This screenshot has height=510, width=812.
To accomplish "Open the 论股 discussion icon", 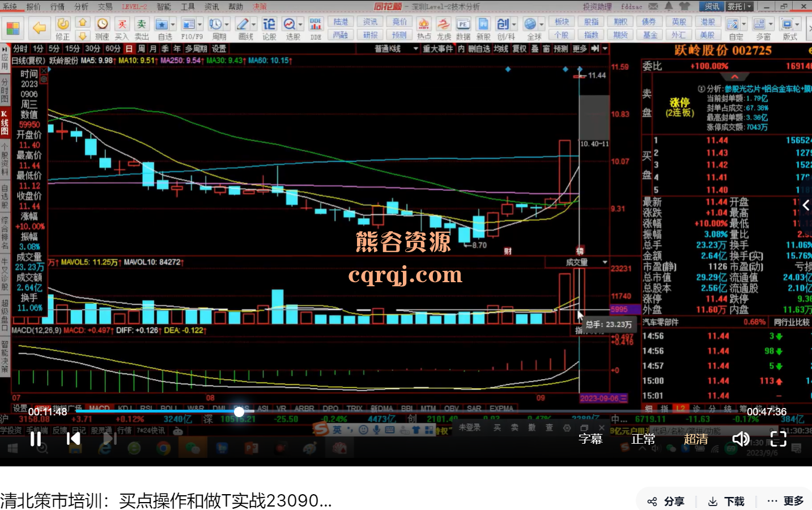I will pos(269,24).
